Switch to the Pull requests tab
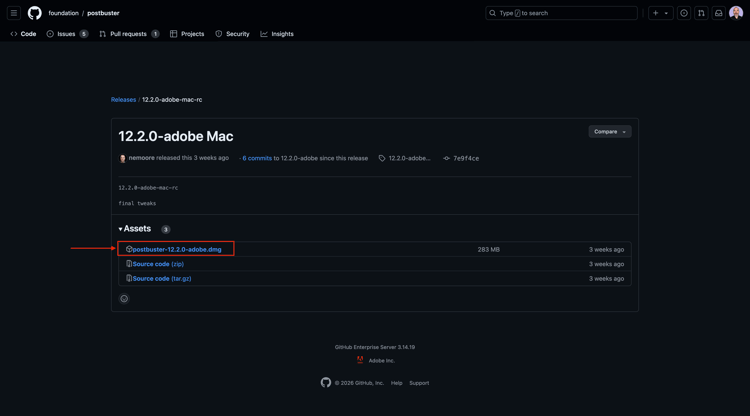750x416 pixels. (x=129, y=34)
